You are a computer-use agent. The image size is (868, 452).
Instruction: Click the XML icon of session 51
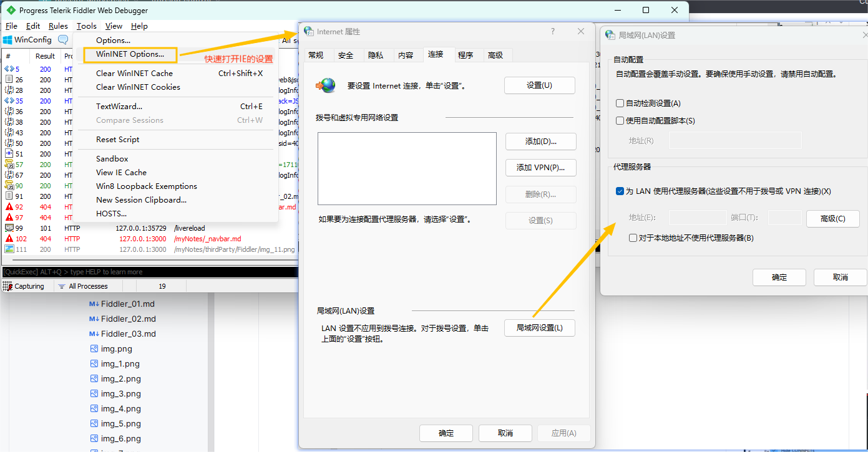[9, 153]
